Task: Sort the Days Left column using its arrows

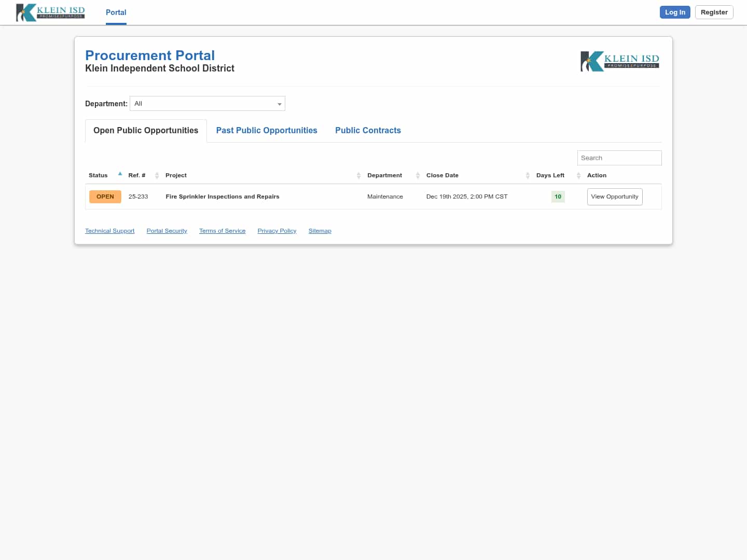Action: click(578, 175)
